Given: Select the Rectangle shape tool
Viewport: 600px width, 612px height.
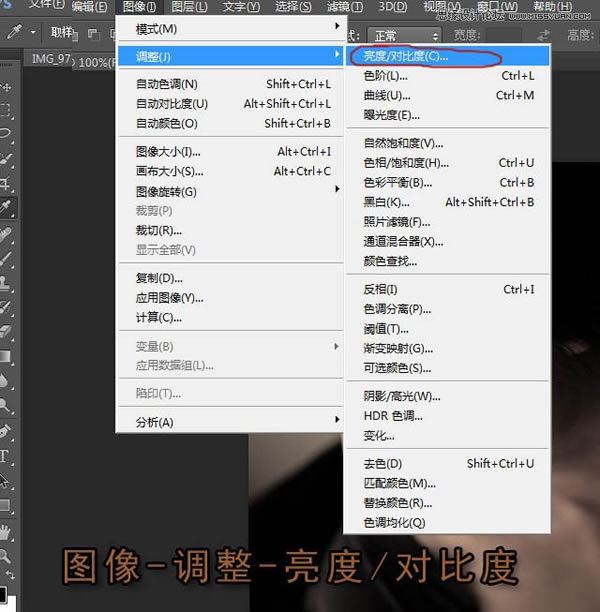Looking at the screenshot, I should [x=5, y=505].
